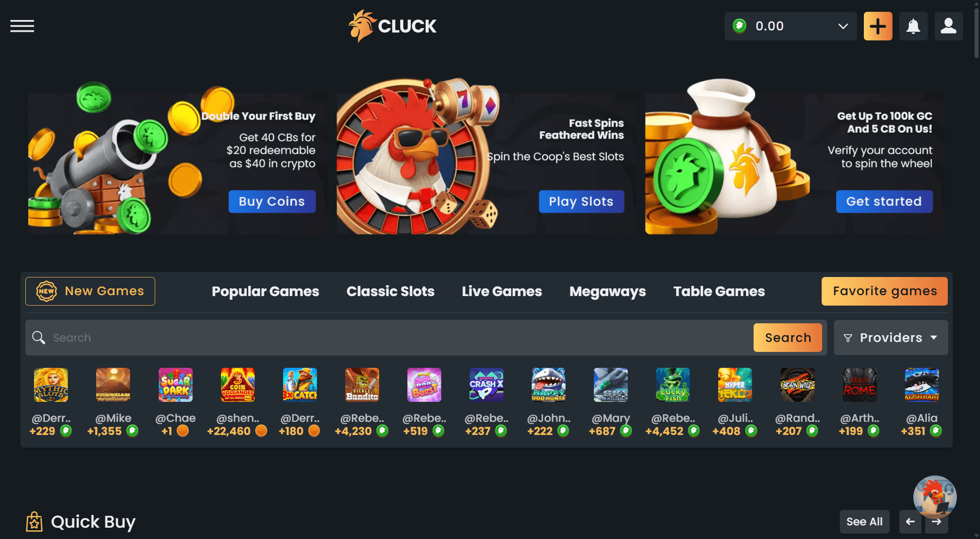The width and height of the screenshot is (980, 539).
Task: Open the Crash X game thumbnail
Action: (x=486, y=385)
